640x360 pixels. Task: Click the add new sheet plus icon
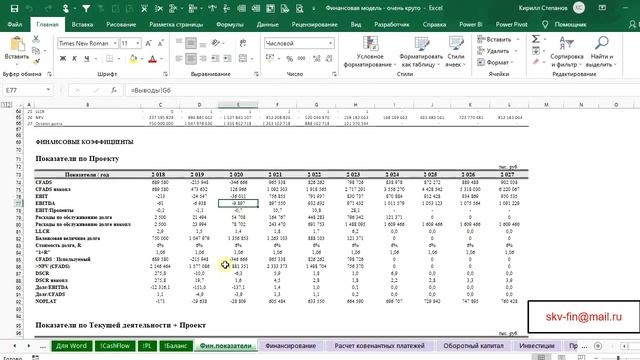click(x=598, y=346)
